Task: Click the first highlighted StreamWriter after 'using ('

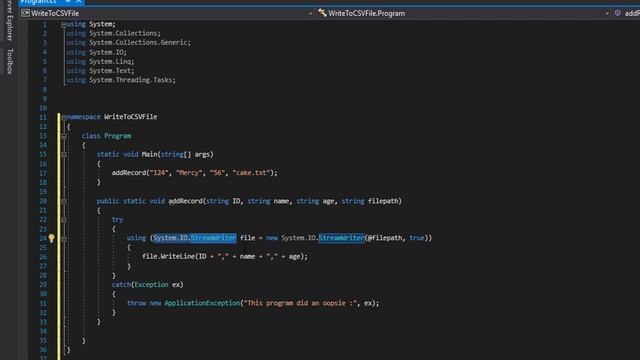Action: click(213, 238)
